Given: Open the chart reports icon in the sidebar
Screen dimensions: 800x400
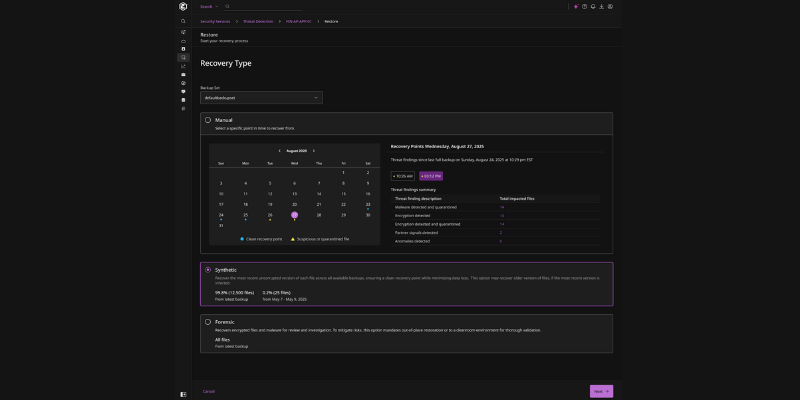Looking at the screenshot, I should click(x=182, y=66).
